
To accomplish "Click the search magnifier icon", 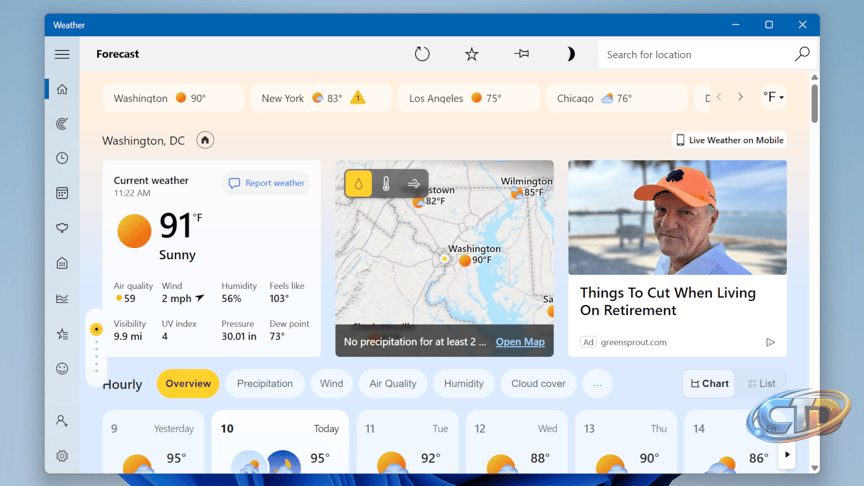I will [802, 53].
